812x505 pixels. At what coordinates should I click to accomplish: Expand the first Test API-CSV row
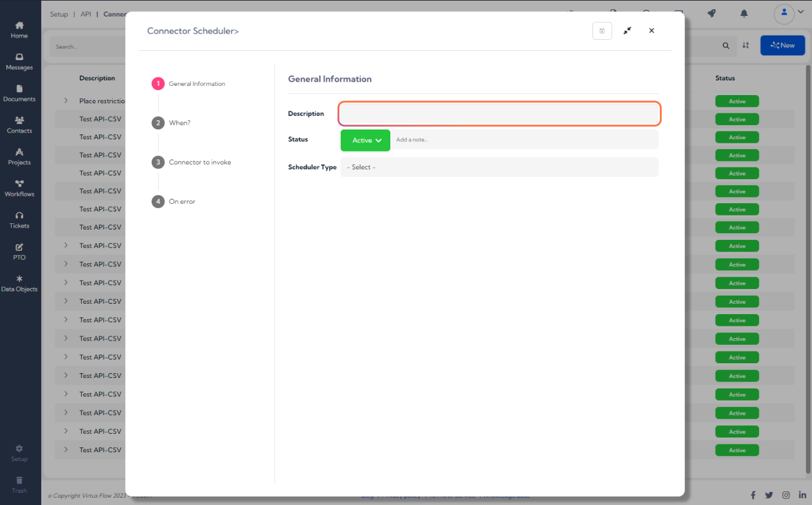click(64, 245)
